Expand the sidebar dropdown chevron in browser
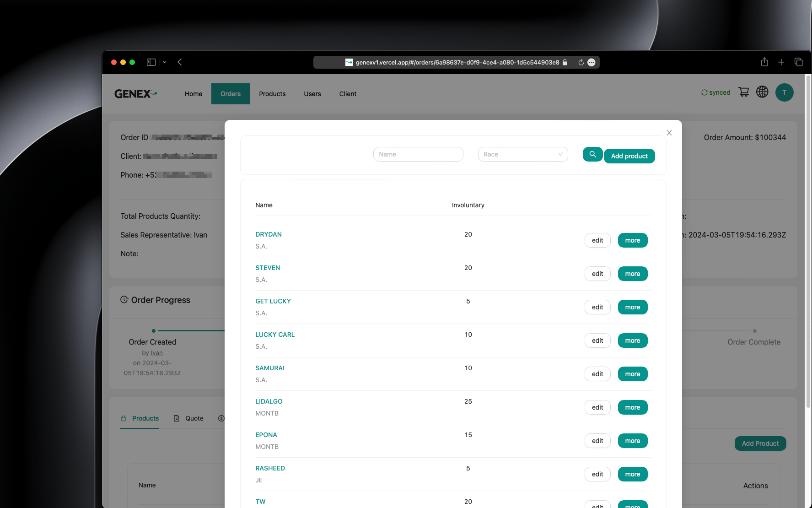 click(164, 62)
